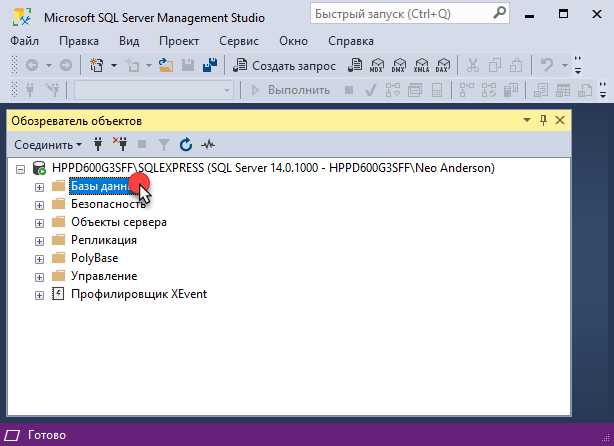This screenshot has width=614, height=446.
Task: Open the Object Explorer window position dropdown
Action: pyautogui.click(x=527, y=120)
